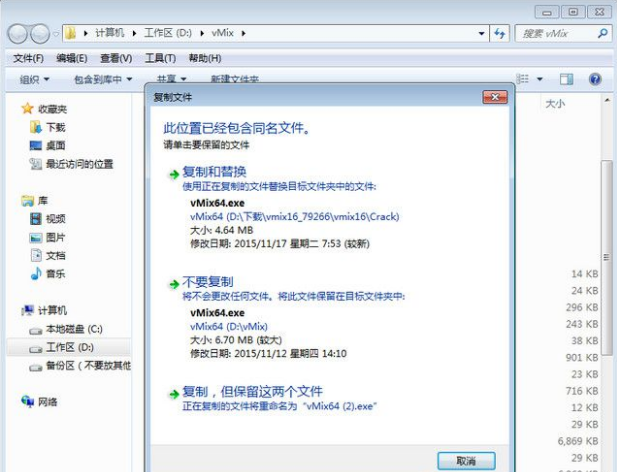Open the 文件(F) menu
The image size is (617, 472).
pyautogui.click(x=28, y=58)
